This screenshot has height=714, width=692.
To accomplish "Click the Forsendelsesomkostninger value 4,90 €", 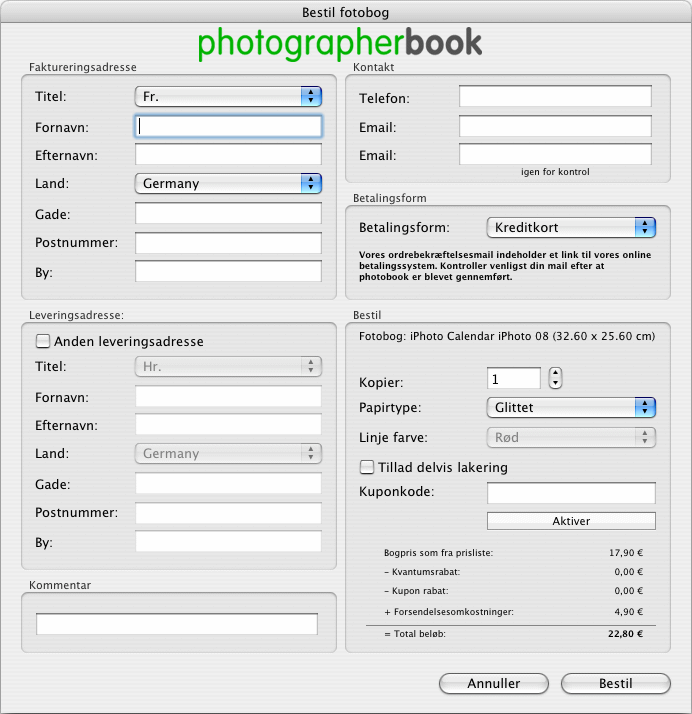I will point(628,612).
